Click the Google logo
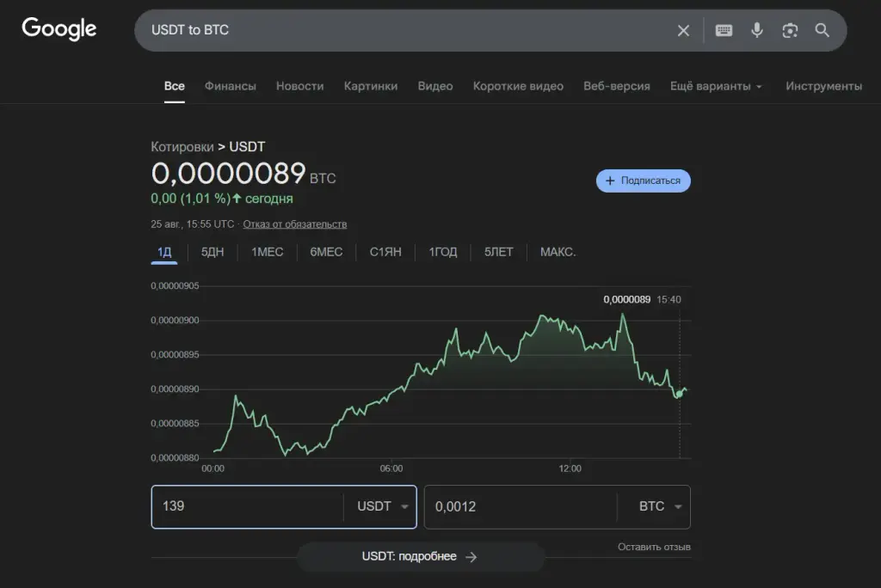 click(59, 28)
